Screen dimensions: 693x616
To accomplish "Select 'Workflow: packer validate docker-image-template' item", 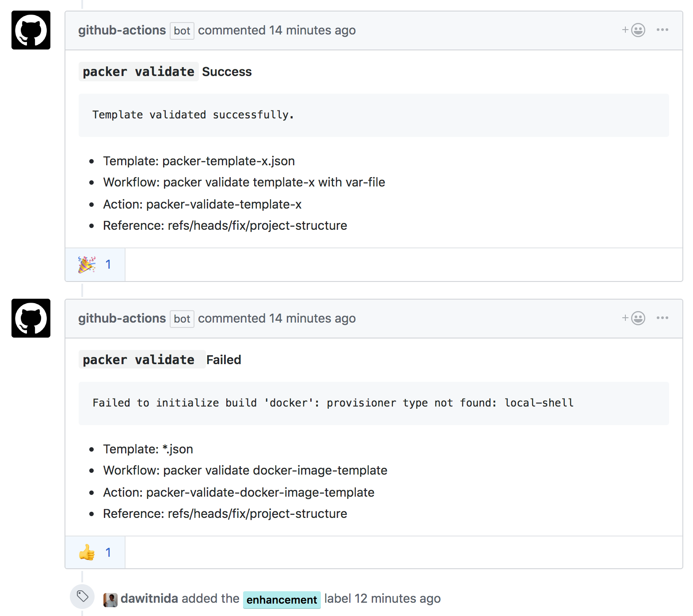I will click(245, 470).
